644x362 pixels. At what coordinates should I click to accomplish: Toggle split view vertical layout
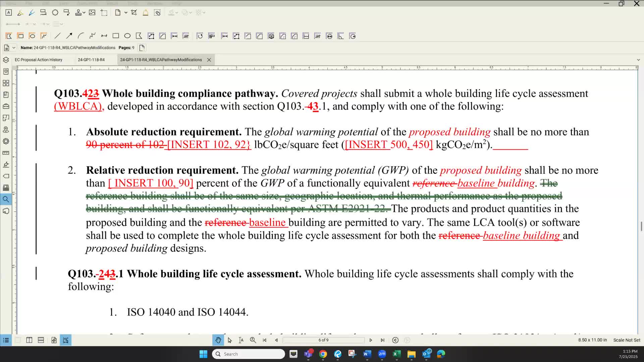(x=29, y=340)
